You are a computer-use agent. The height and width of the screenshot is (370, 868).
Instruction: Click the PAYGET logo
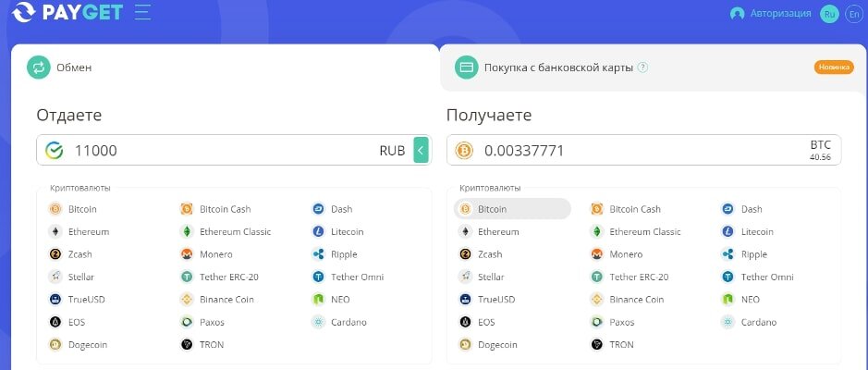coord(67,12)
